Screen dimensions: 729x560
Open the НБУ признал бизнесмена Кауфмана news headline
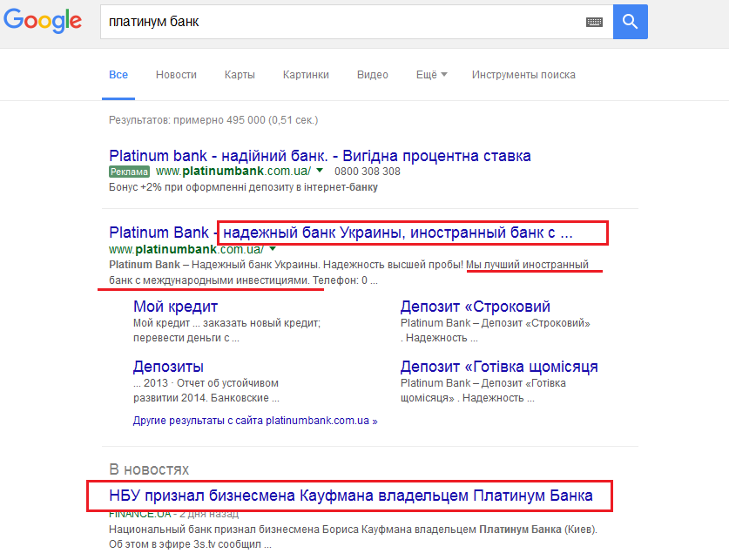(x=350, y=496)
